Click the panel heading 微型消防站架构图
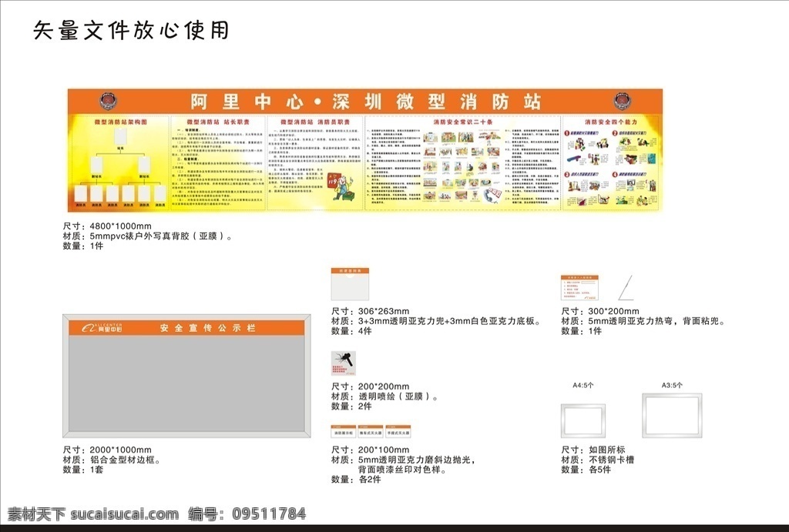This screenshot has width=789, height=532. tap(121, 122)
